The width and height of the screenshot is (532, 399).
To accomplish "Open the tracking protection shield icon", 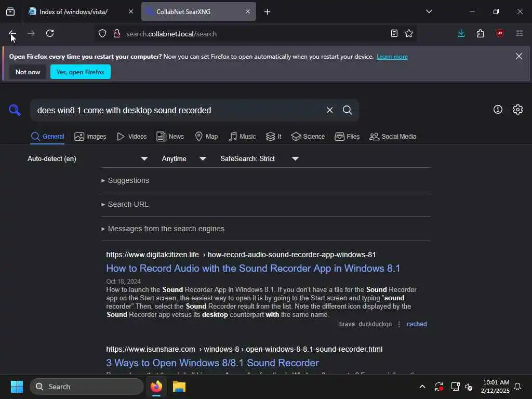I will click(102, 34).
